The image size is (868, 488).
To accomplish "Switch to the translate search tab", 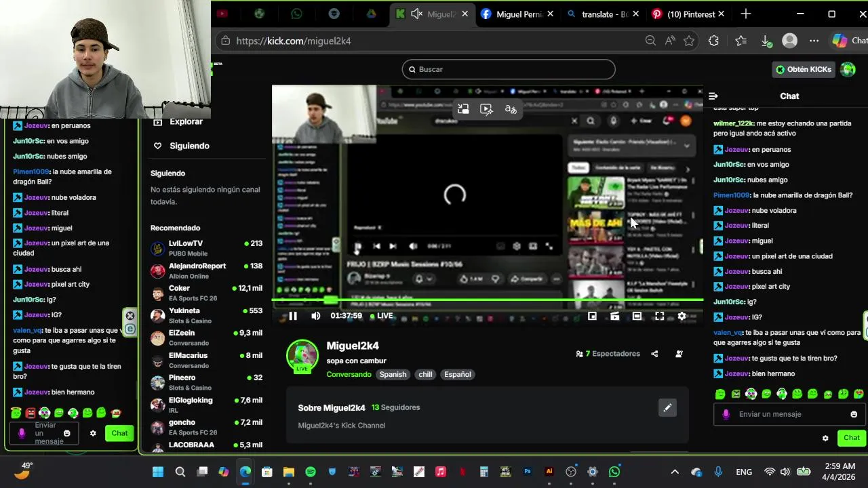I will coord(602,14).
